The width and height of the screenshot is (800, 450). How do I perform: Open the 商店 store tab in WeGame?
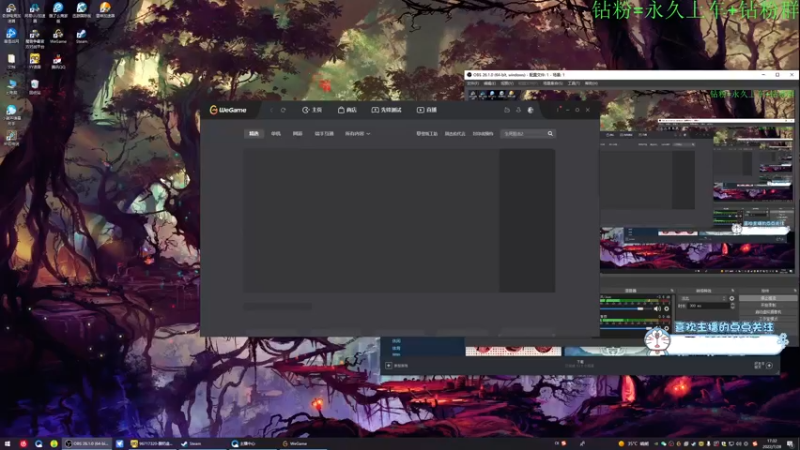(347, 110)
